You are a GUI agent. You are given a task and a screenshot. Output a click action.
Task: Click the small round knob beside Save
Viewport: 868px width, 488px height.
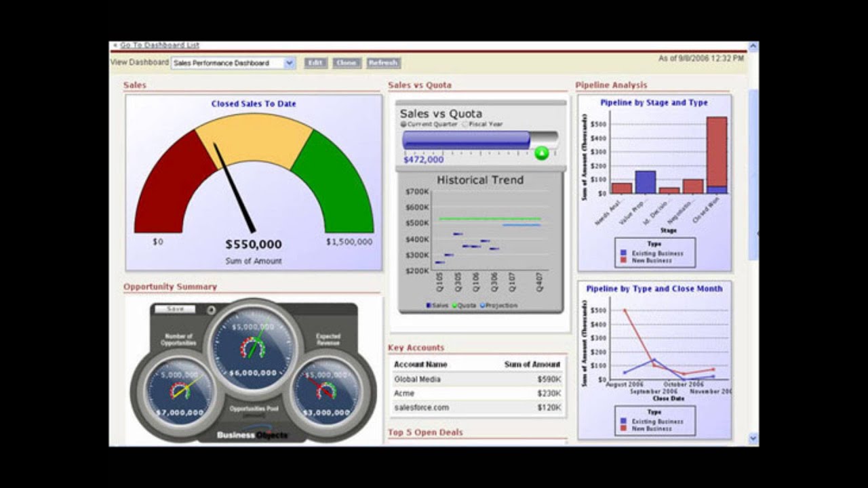[212, 310]
